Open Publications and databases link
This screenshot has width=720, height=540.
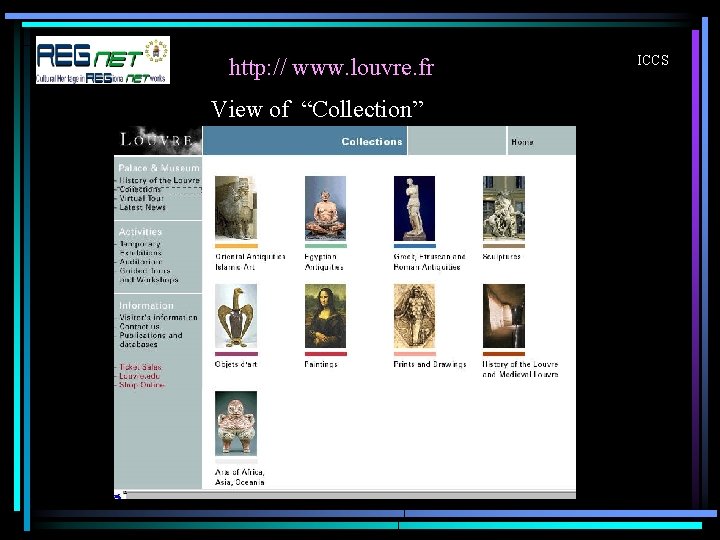click(x=151, y=340)
